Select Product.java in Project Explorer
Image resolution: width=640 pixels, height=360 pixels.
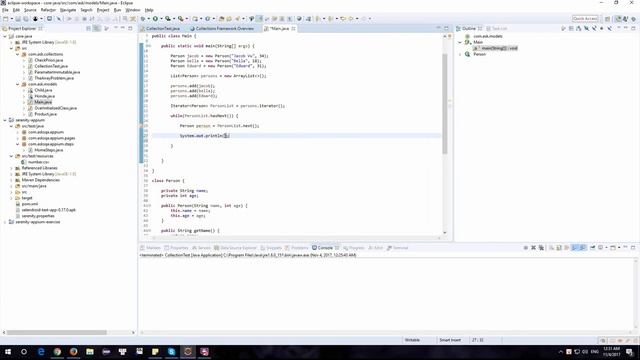[x=46, y=114]
